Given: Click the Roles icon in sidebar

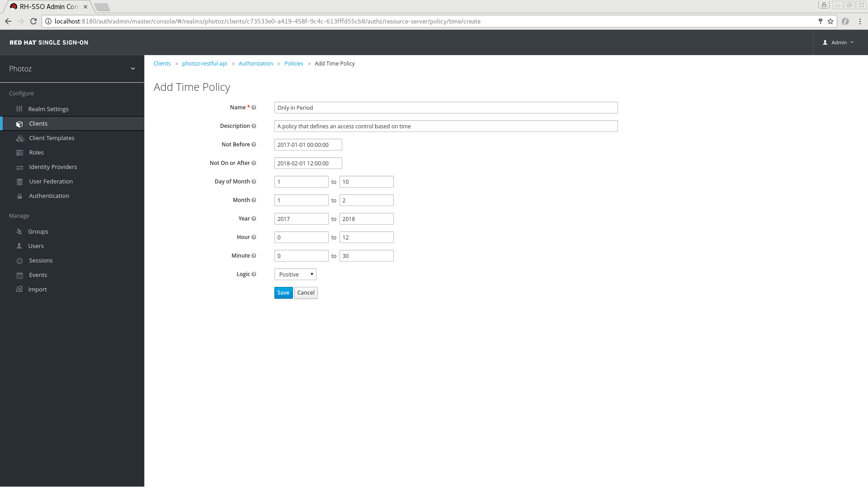Looking at the screenshot, I should pos(20,153).
